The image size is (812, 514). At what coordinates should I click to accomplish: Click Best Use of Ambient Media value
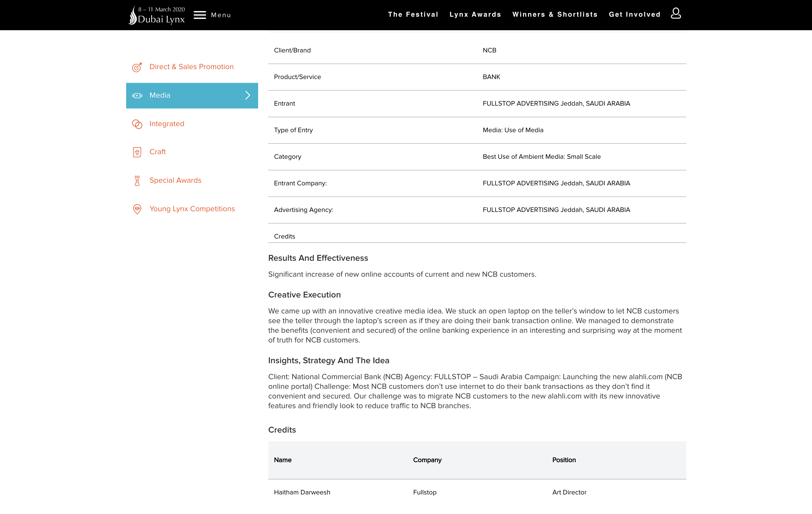click(542, 157)
